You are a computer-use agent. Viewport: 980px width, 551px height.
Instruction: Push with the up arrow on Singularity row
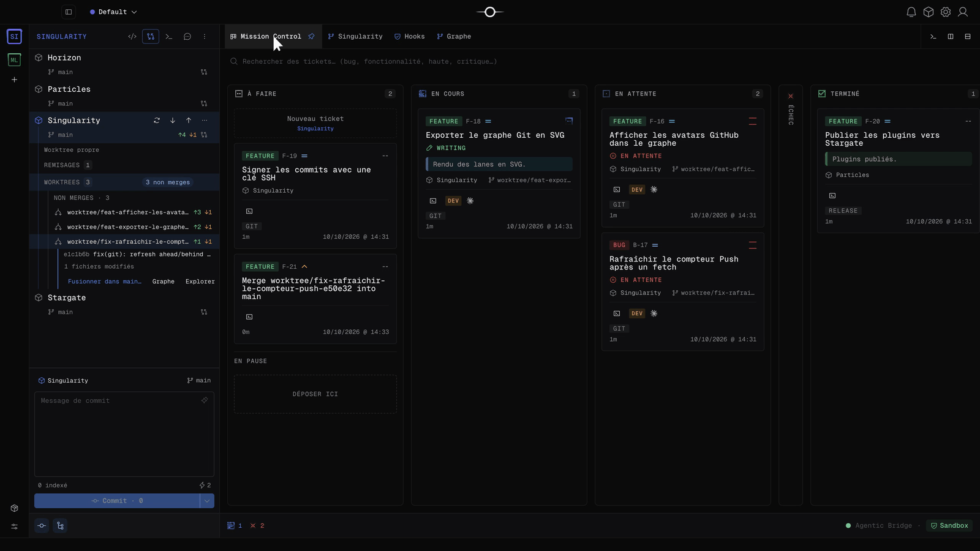click(189, 121)
